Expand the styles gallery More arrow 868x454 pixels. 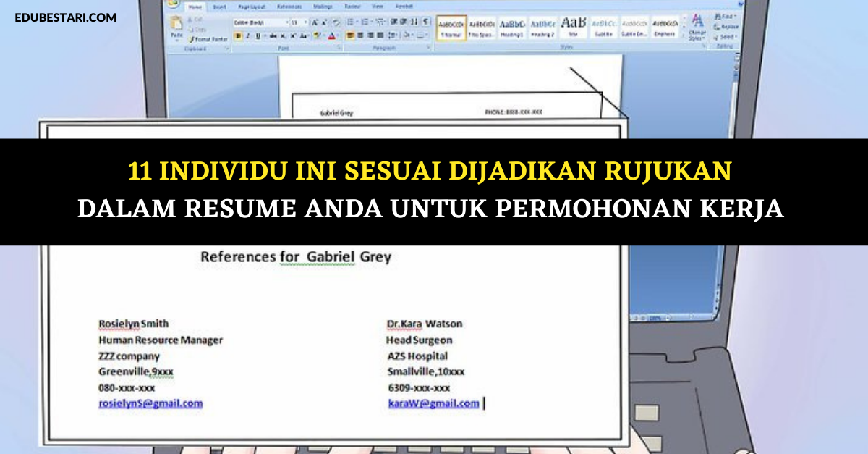click(684, 35)
